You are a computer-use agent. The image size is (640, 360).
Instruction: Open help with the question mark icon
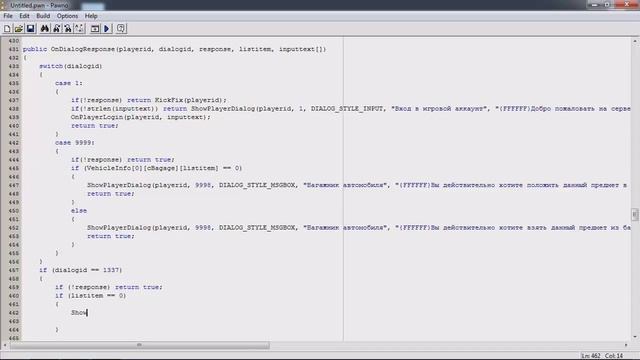click(x=121, y=29)
